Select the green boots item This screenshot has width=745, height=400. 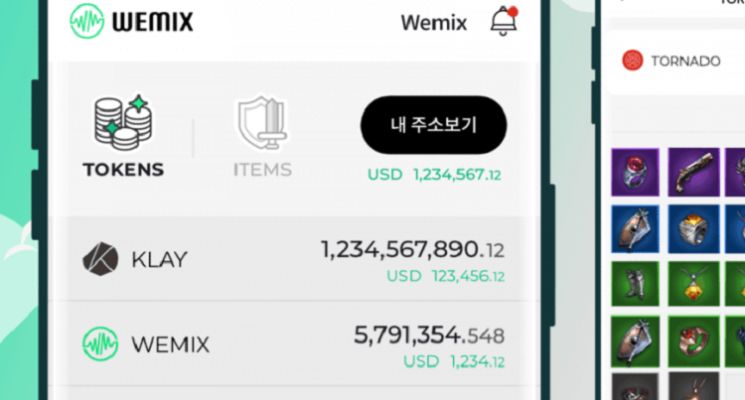[635, 284]
